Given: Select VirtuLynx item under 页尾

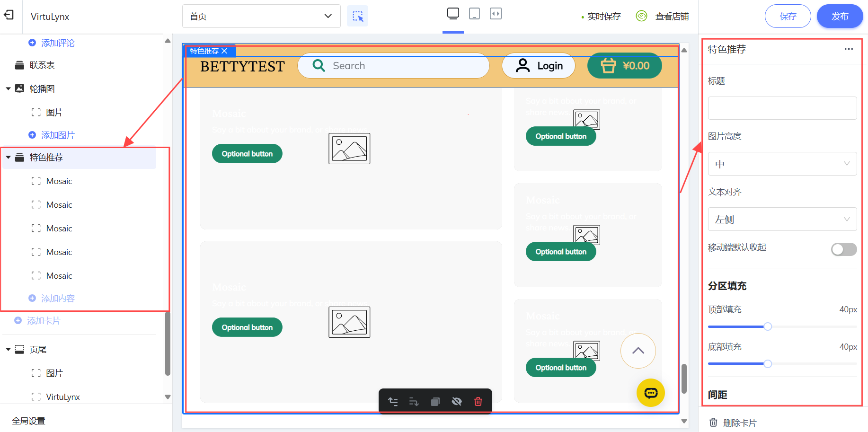Looking at the screenshot, I should 63,397.
